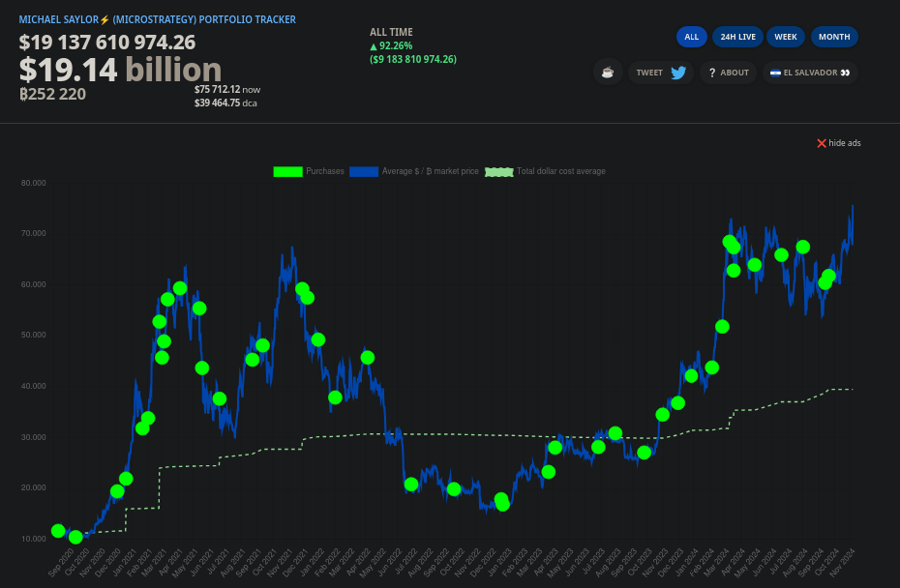Screen dimensions: 900x588
Task: Select the leftmost purchase dot on chart
Action: click(58, 531)
